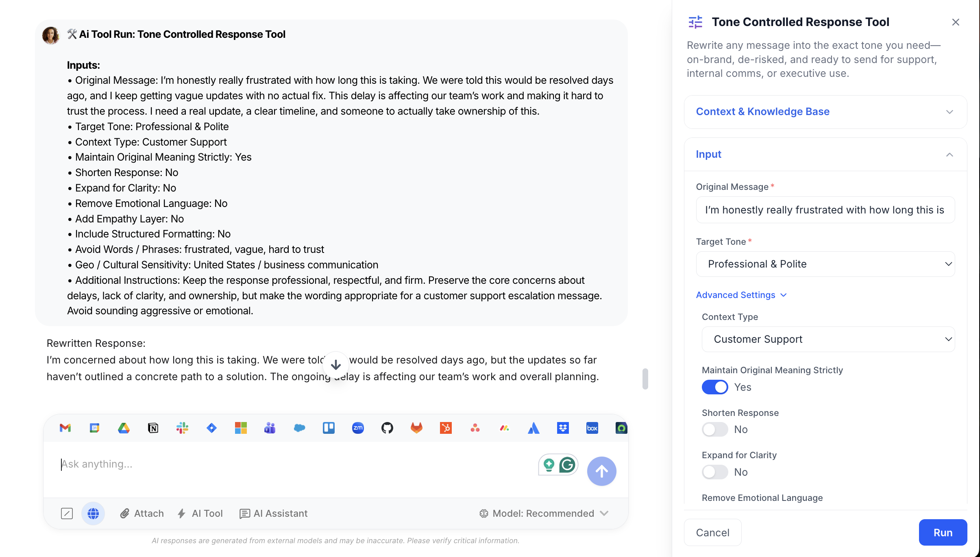The height and width of the screenshot is (557, 980).
Task: Open the GitHub integration icon
Action: coord(387,428)
